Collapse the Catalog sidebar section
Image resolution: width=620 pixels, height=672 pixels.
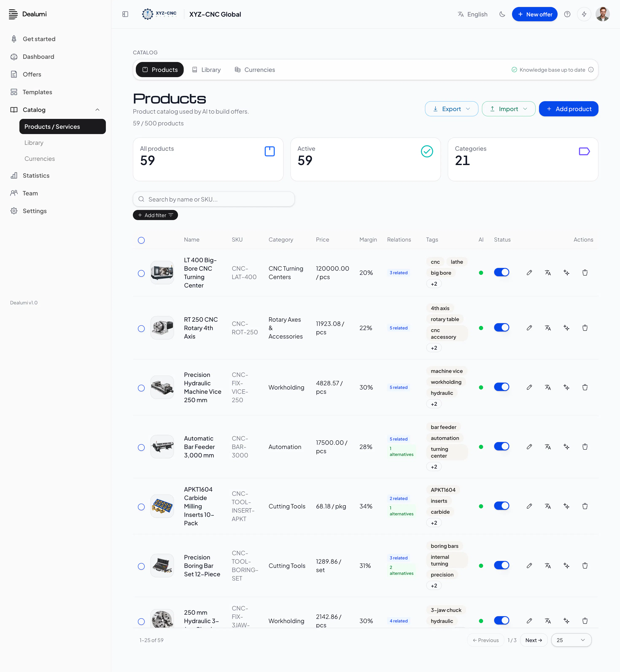pyautogui.click(x=97, y=110)
